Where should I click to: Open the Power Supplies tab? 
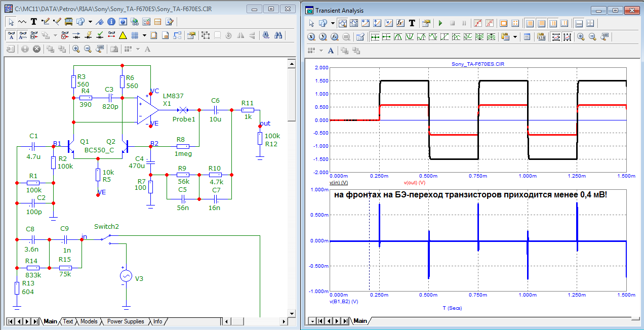click(126, 321)
